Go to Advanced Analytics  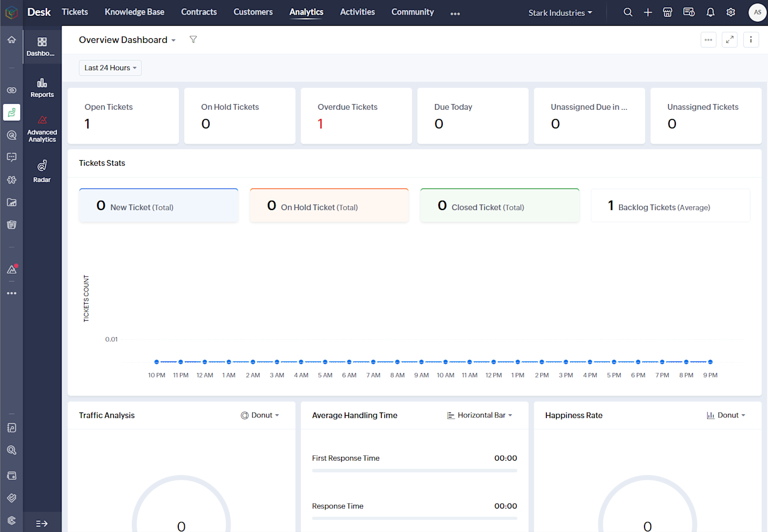point(42,129)
